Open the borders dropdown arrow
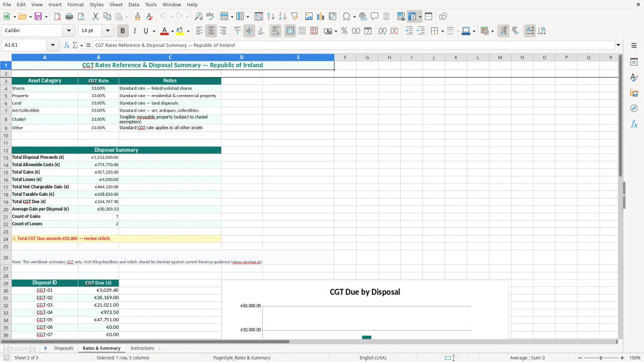This screenshot has width=644, height=362. pyautogui.click(x=442, y=31)
